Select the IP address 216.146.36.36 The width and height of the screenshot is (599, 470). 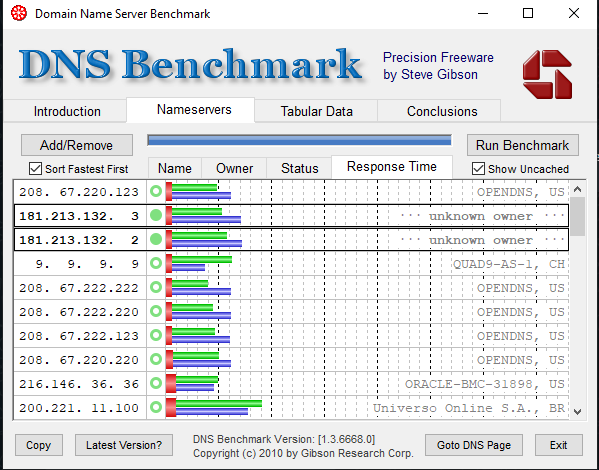tap(79, 384)
